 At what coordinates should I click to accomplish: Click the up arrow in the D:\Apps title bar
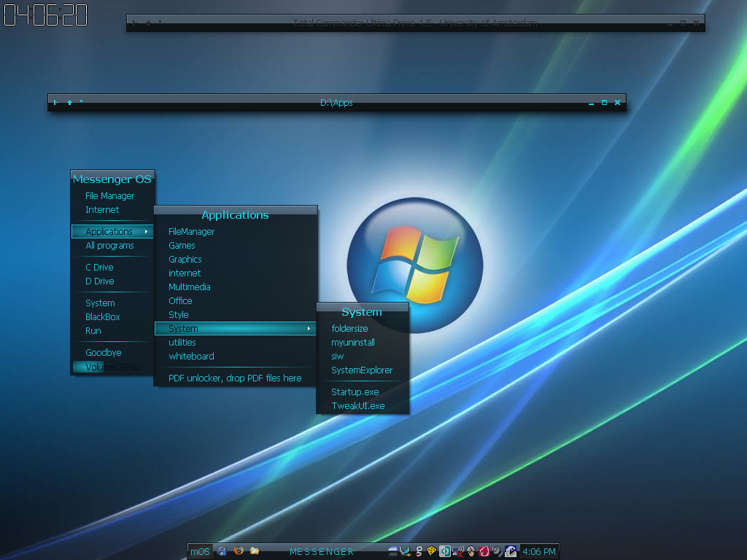[x=69, y=102]
